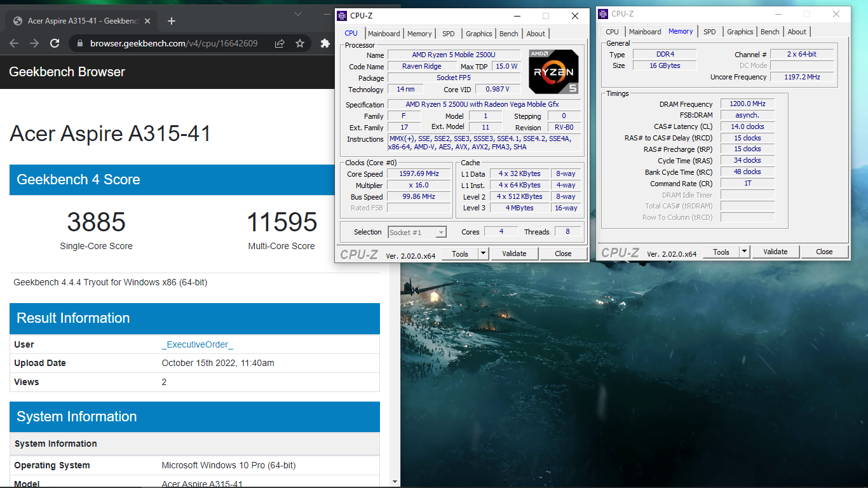868x488 pixels.
Task: Click the address bar URL field
Action: 173,43
